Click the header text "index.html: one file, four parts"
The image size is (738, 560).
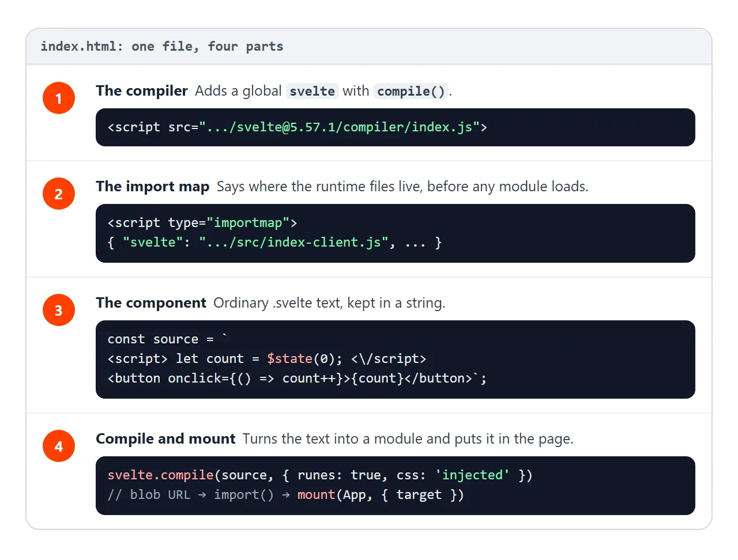[162, 46]
